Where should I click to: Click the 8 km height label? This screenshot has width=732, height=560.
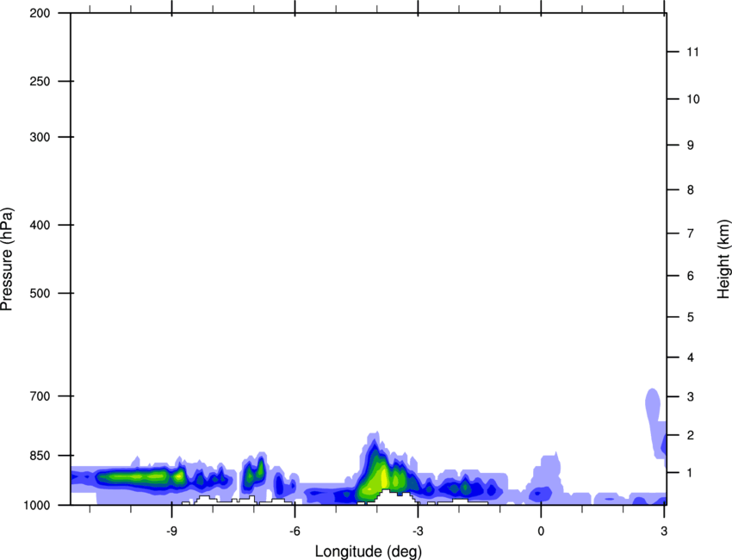[x=691, y=190]
